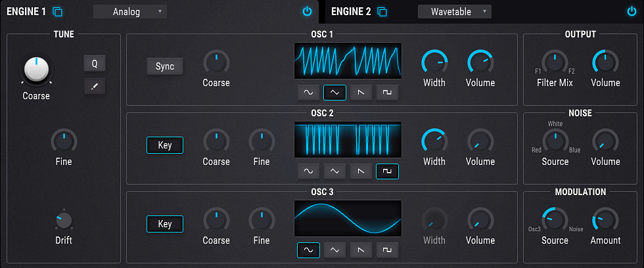Toggle the Q quantize button in Tune
This screenshot has height=268, width=644.
pyautogui.click(x=95, y=64)
